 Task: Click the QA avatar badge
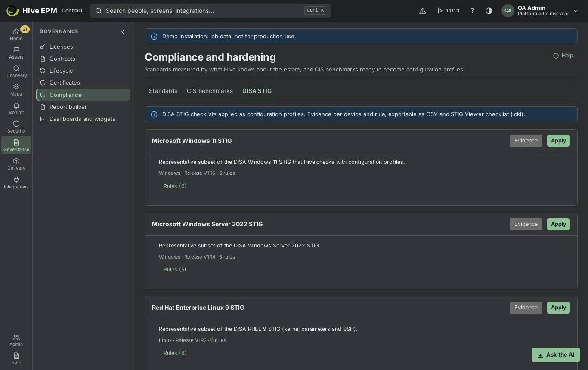click(x=508, y=11)
